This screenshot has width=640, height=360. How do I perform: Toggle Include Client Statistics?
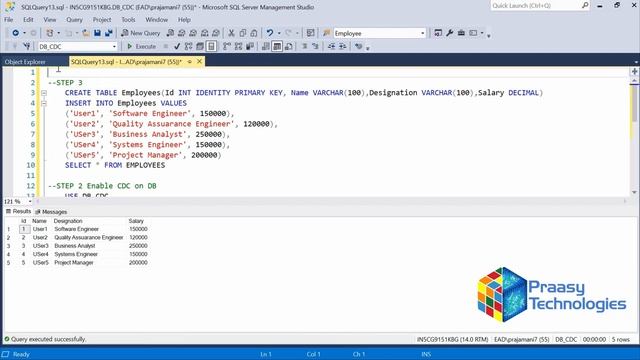[x=250, y=47]
